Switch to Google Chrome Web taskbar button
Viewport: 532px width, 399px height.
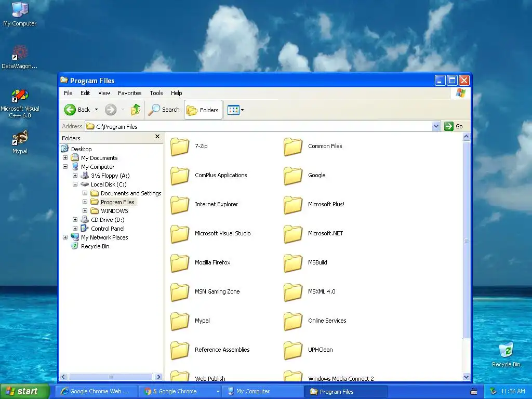[96, 391]
